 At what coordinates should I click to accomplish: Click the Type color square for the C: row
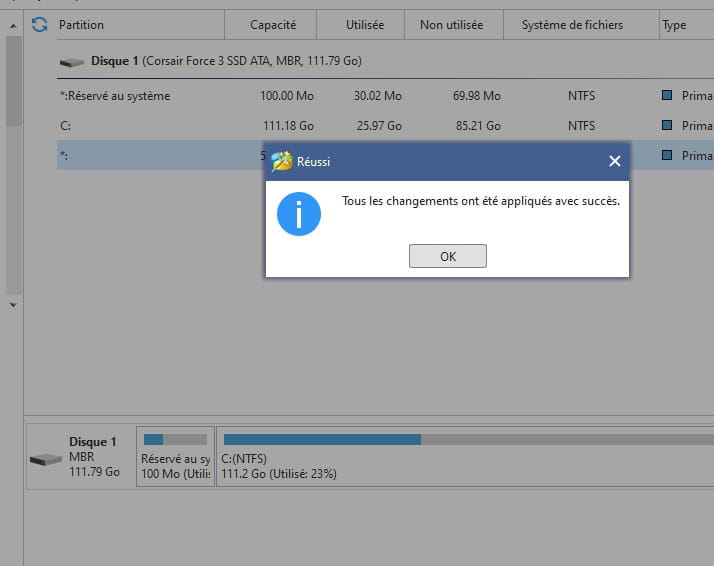pos(667,126)
